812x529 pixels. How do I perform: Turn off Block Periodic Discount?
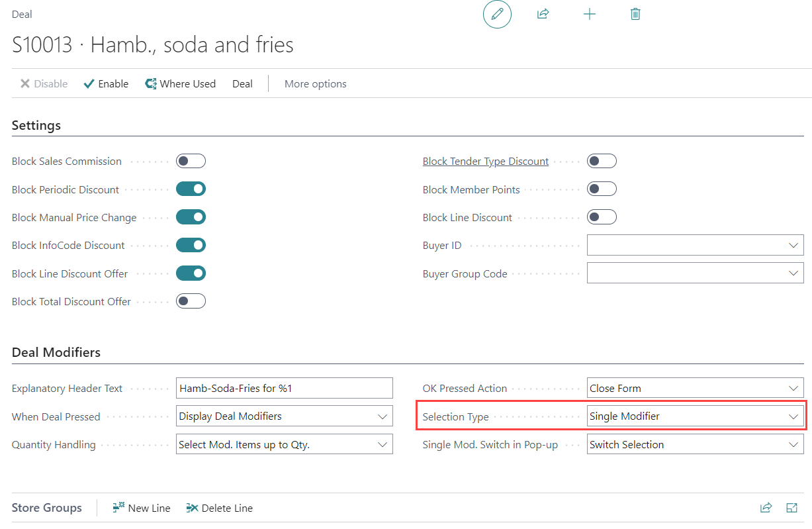[x=191, y=189]
